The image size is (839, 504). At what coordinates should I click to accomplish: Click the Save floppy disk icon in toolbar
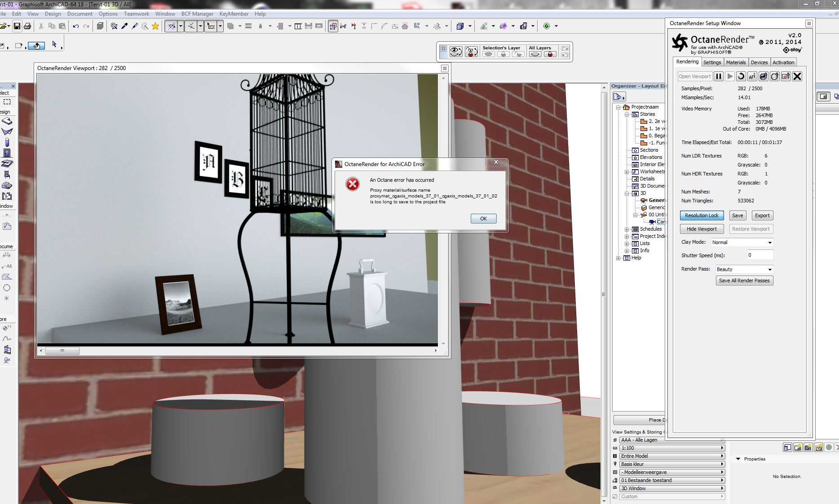17,26
